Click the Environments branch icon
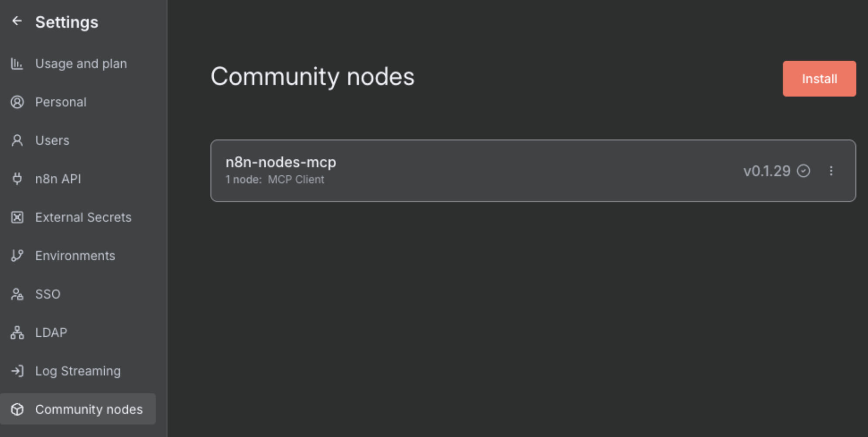 tap(17, 256)
